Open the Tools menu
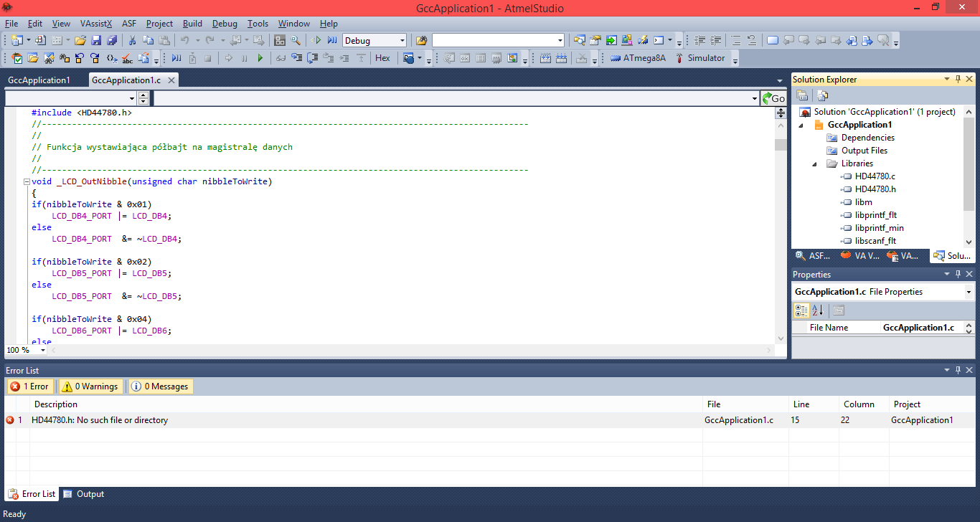The height and width of the screenshot is (522, 980). pos(258,24)
